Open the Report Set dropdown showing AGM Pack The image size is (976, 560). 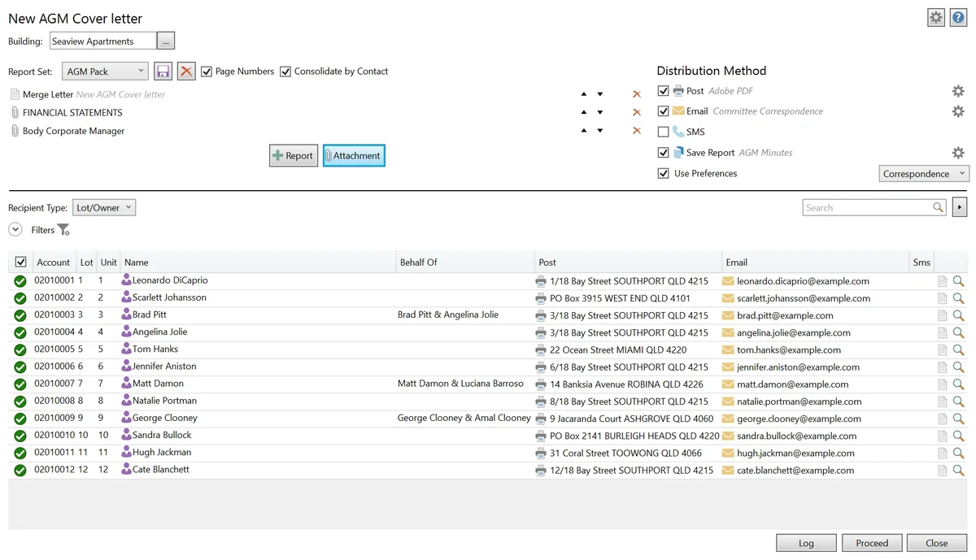click(105, 72)
